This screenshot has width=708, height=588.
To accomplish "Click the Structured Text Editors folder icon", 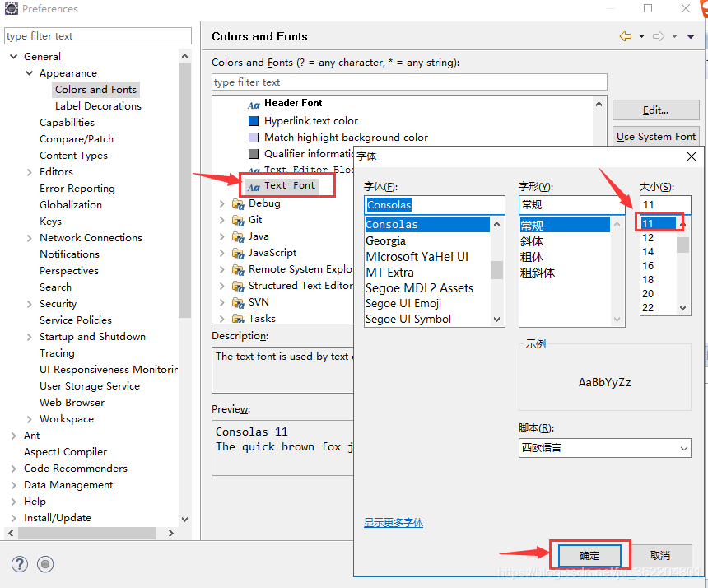I will (x=238, y=286).
